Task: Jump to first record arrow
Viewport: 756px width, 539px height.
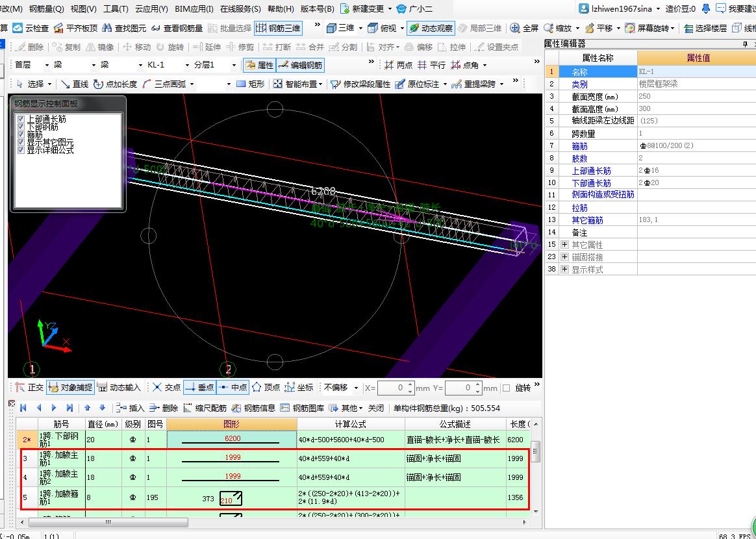Action: click(x=23, y=408)
